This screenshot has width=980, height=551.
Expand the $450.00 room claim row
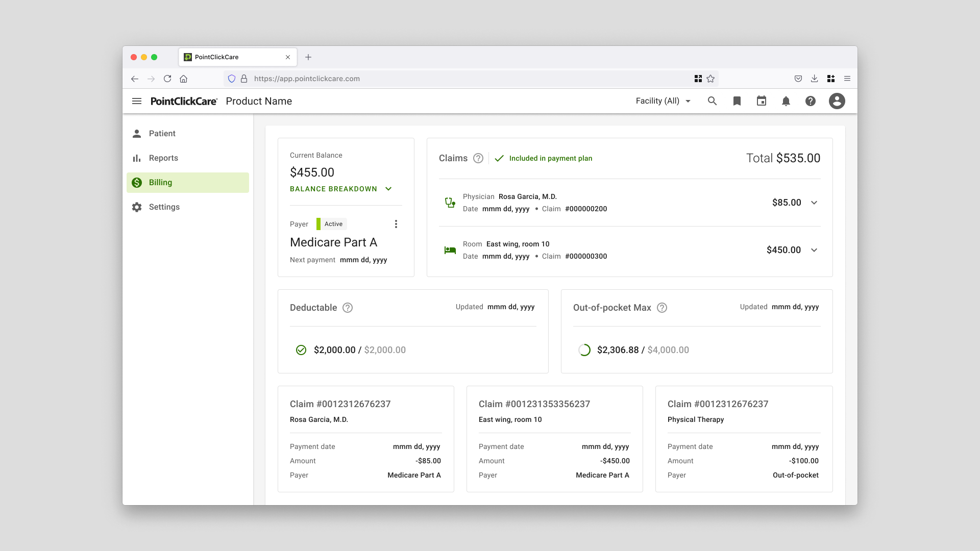pos(814,250)
